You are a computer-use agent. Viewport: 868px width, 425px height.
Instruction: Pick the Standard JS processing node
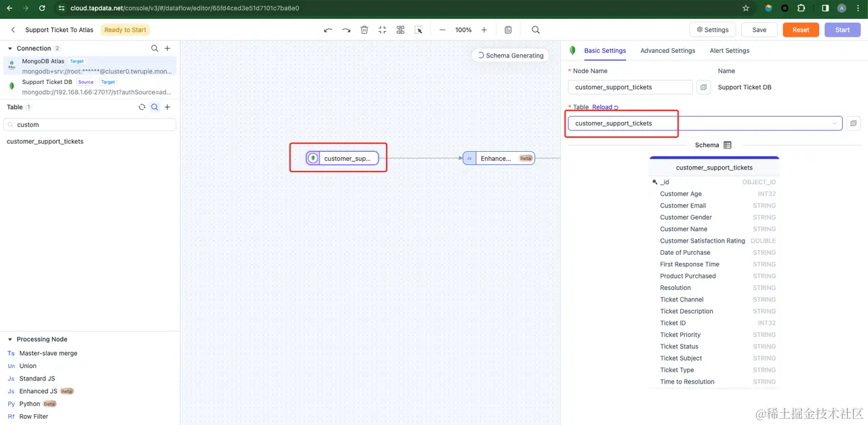coord(37,378)
